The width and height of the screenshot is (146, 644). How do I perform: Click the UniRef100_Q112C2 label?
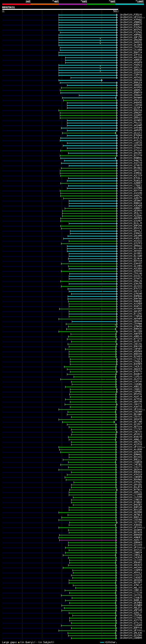click(131, 133)
